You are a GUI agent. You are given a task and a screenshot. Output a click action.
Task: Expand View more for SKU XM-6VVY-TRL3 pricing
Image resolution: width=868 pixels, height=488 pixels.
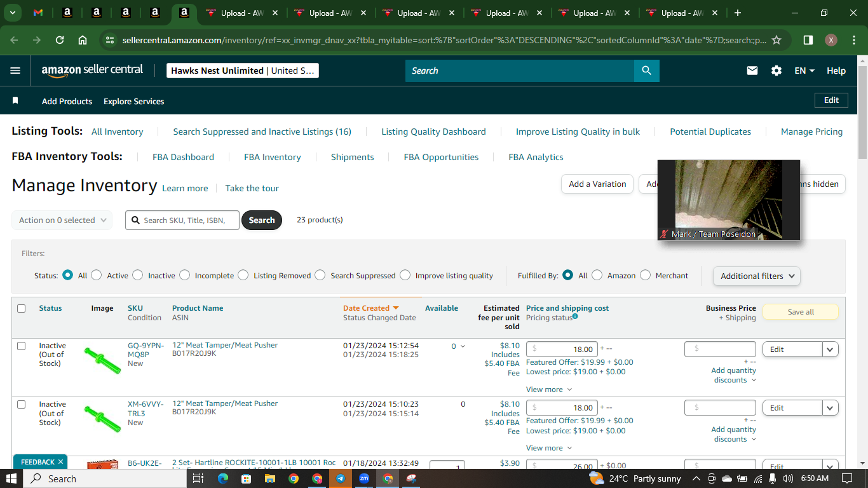(x=549, y=448)
